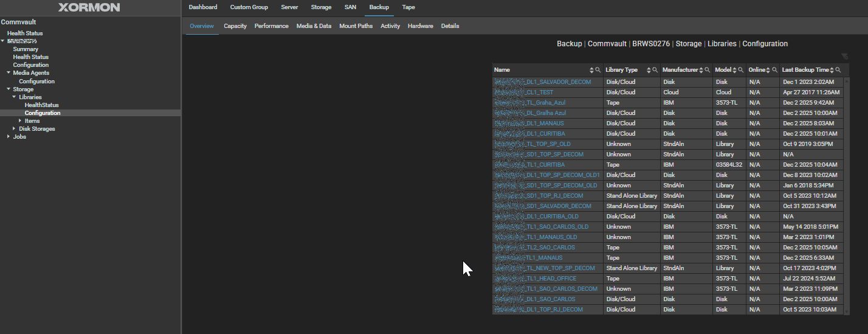Collapse the Media Agents tree node
The height and width of the screenshot is (334, 868).
[9, 72]
